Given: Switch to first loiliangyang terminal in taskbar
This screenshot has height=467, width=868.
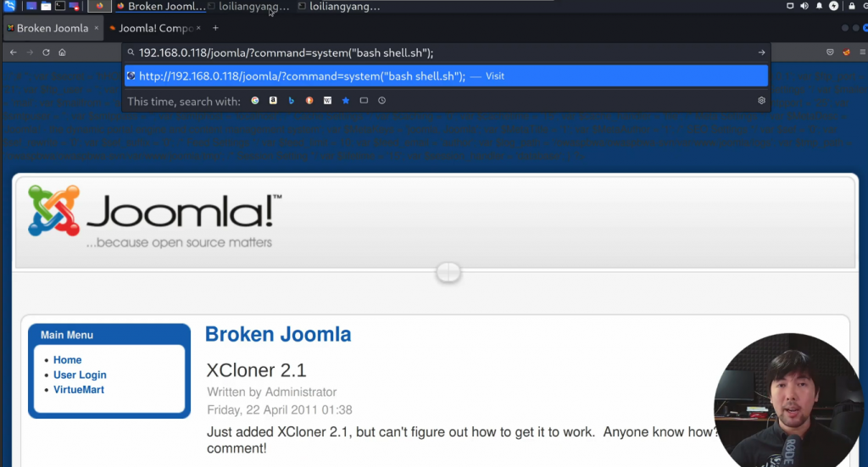Looking at the screenshot, I should (248, 7).
